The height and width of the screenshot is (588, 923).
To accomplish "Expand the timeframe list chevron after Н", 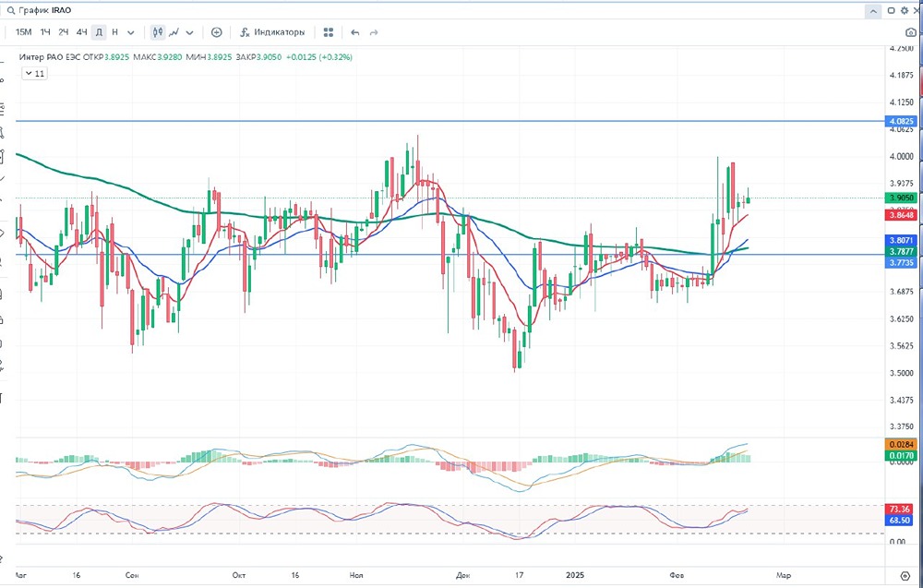I will point(131,33).
